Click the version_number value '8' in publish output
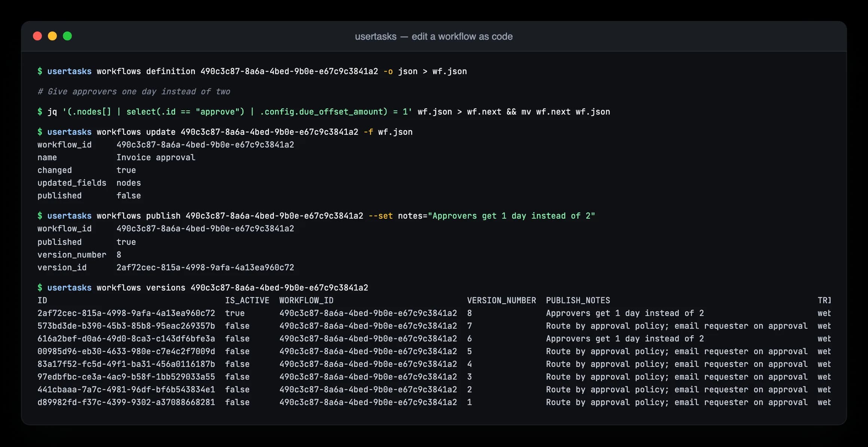The width and height of the screenshot is (868, 447). (119, 255)
